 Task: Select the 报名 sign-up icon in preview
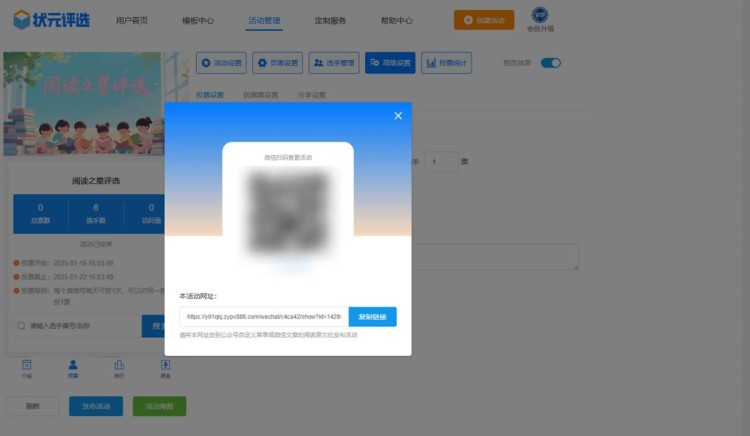click(165, 368)
